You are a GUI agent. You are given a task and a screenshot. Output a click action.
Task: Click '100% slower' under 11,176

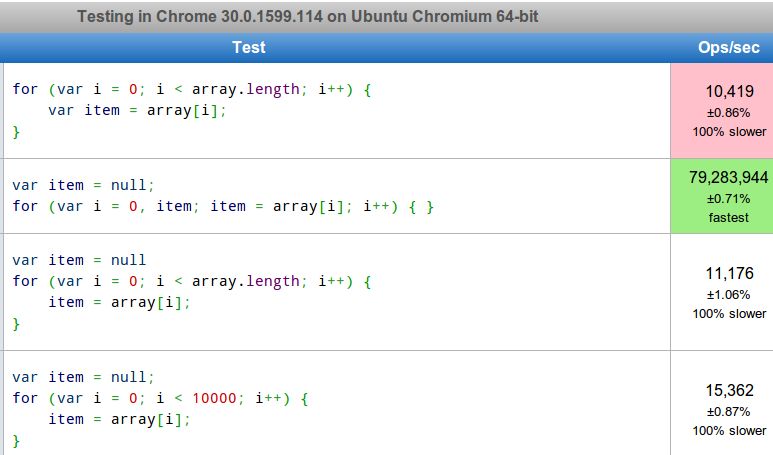pos(729,314)
